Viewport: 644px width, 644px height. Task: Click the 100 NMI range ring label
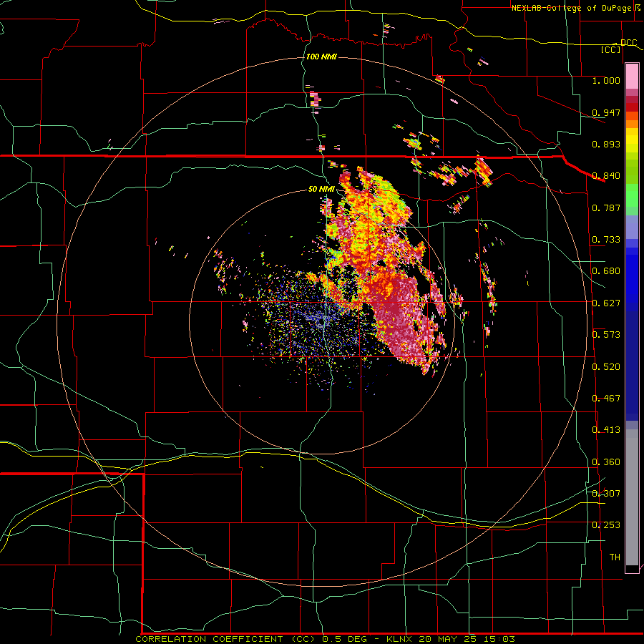click(321, 57)
